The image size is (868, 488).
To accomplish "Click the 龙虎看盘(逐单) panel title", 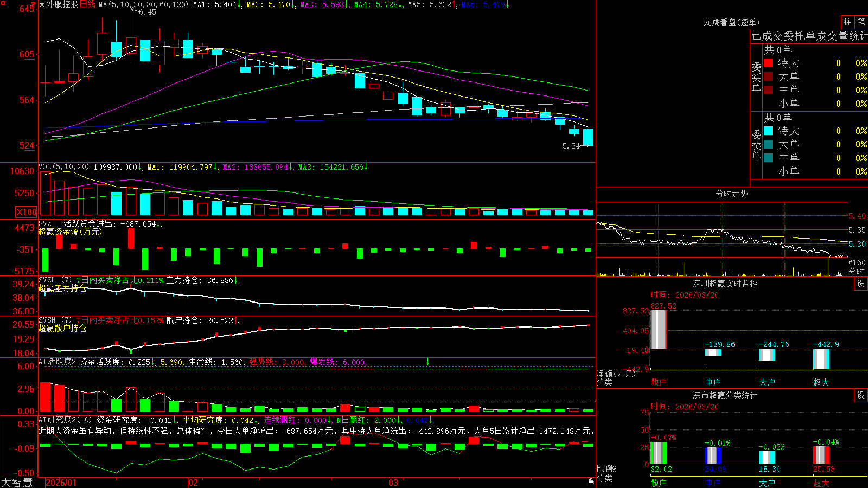I will click(731, 22).
